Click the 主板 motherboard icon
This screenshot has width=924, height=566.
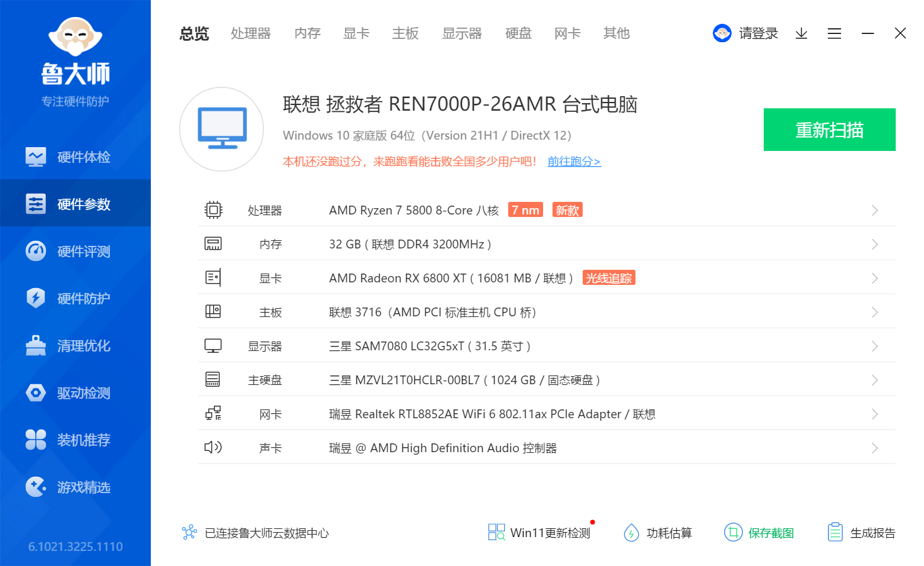coord(213,311)
